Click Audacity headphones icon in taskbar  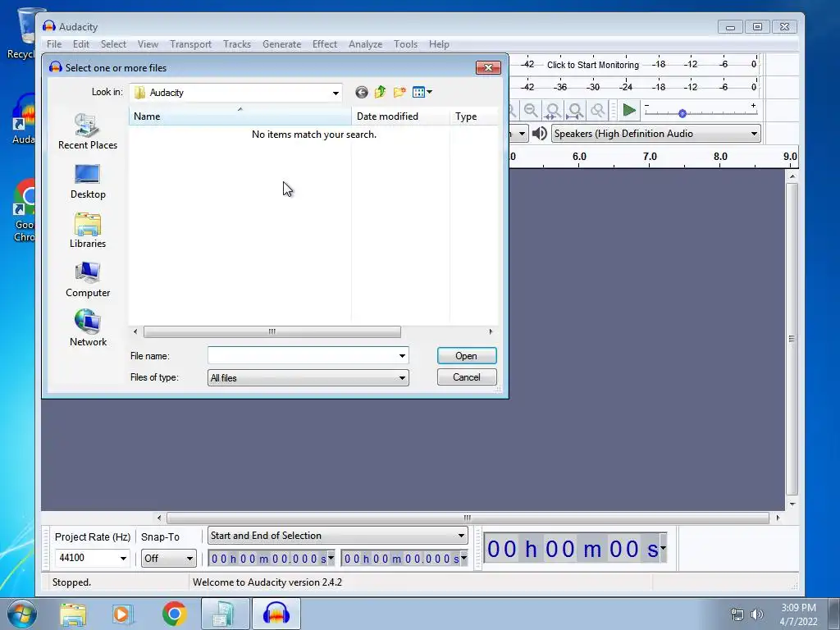[276, 614]
